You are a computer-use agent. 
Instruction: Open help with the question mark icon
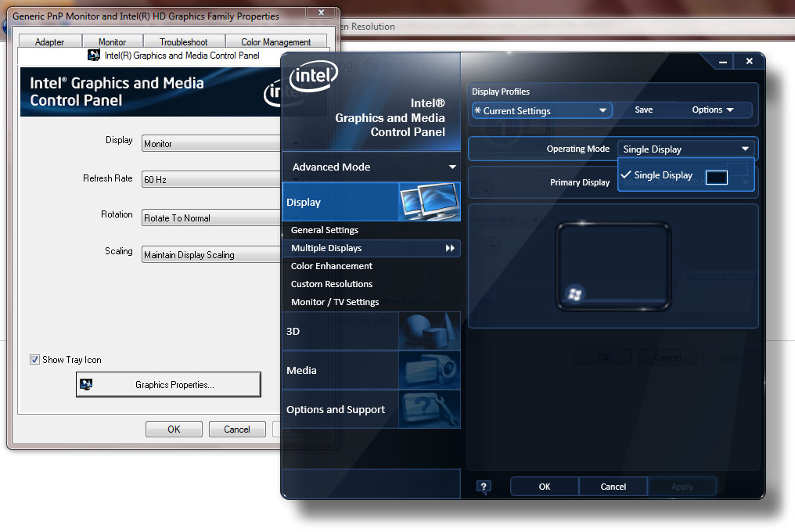pyautogui.click(x=484, y=487)
